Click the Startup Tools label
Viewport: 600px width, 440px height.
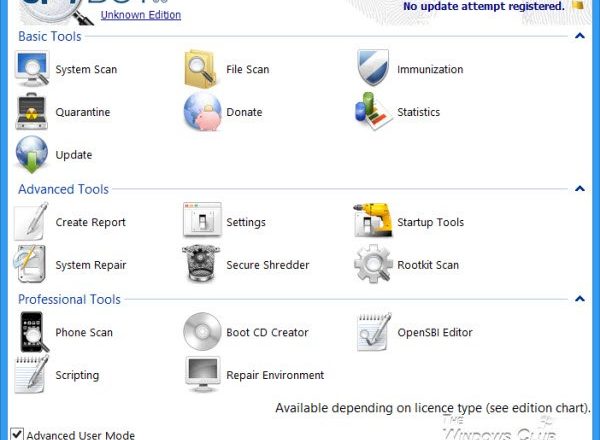tap(430, 222)
